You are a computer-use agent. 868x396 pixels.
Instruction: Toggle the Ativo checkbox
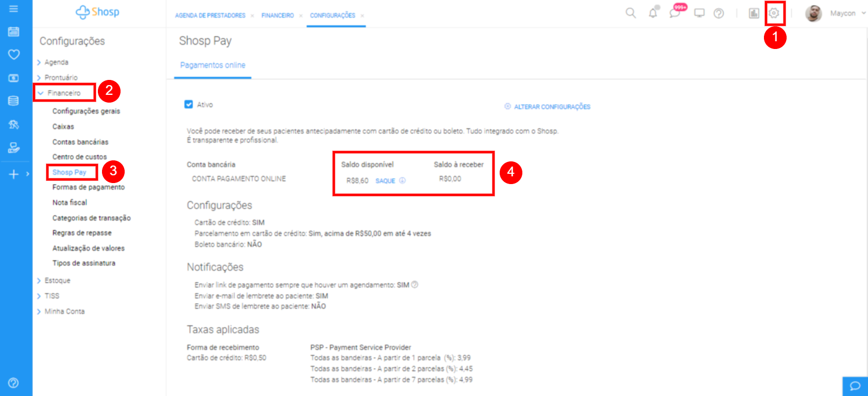click(189, 104)
